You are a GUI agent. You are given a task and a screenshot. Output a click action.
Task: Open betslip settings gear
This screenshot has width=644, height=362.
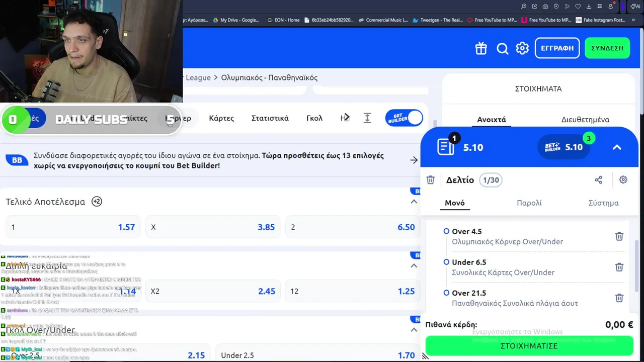pyautogui.click(x=623, y=180)
